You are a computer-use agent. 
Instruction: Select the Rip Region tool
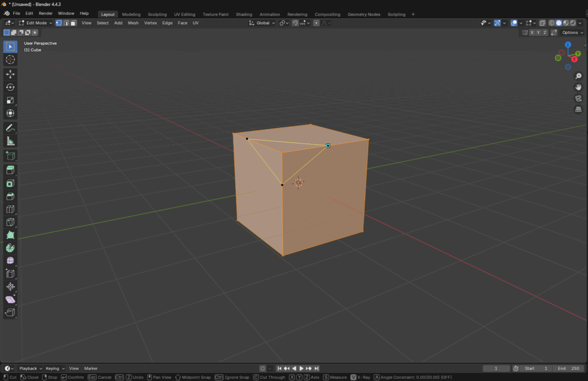pos(10,313)
